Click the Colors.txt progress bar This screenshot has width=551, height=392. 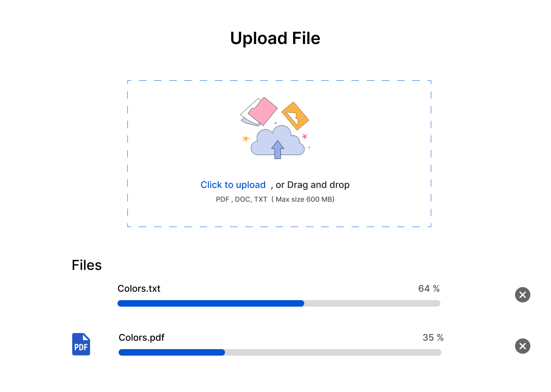(279, 303)
